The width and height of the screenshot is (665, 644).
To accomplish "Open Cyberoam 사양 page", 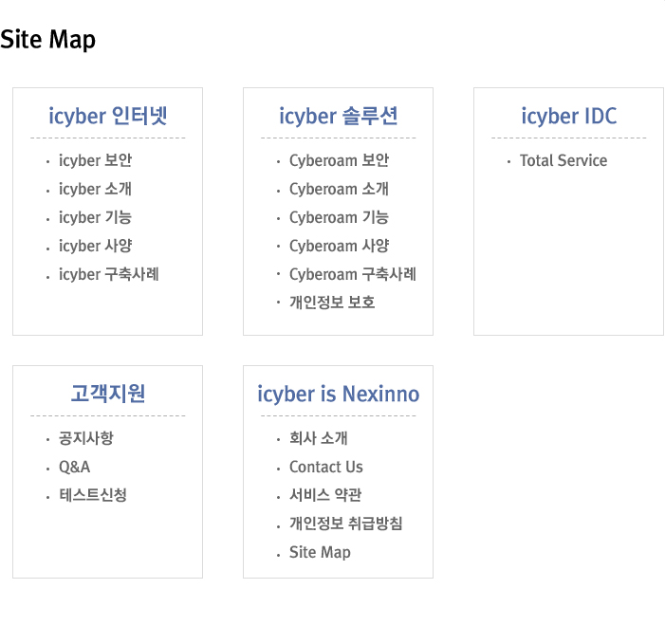I will click(340, 246).
